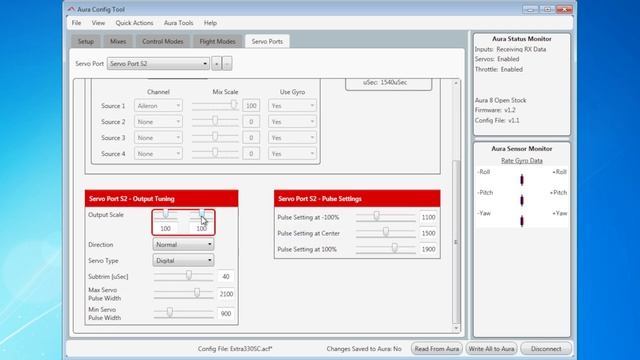This screenshot has height=360, width=640.
Task: Click the minus button next to Servo Port
Action: coord(227,64)
